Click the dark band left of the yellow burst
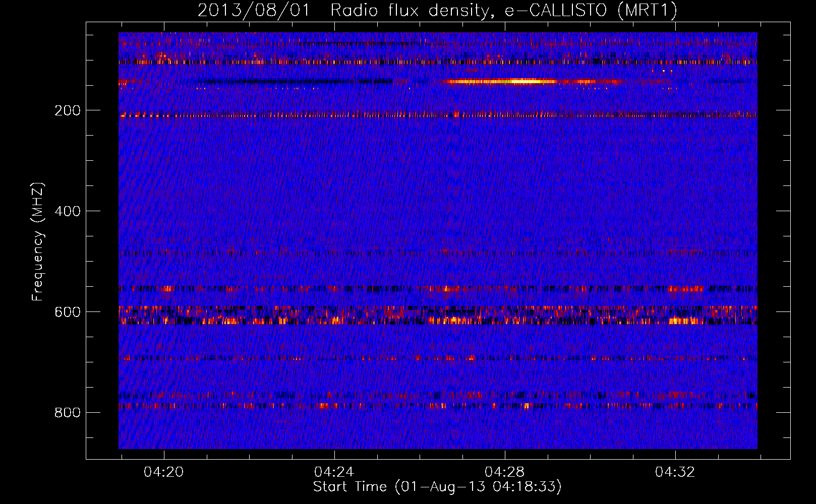 click(x=298, y=81)
